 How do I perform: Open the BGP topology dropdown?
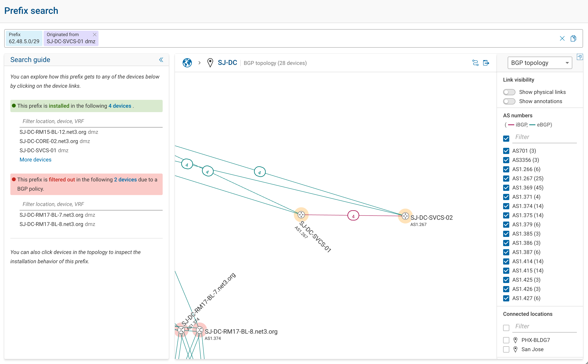(x=540, y=63)
